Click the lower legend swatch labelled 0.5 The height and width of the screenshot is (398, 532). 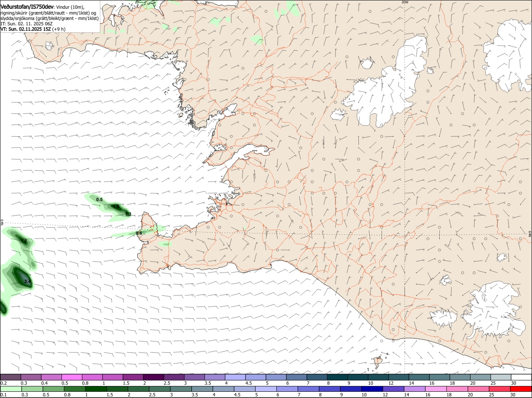pos(53,389)
